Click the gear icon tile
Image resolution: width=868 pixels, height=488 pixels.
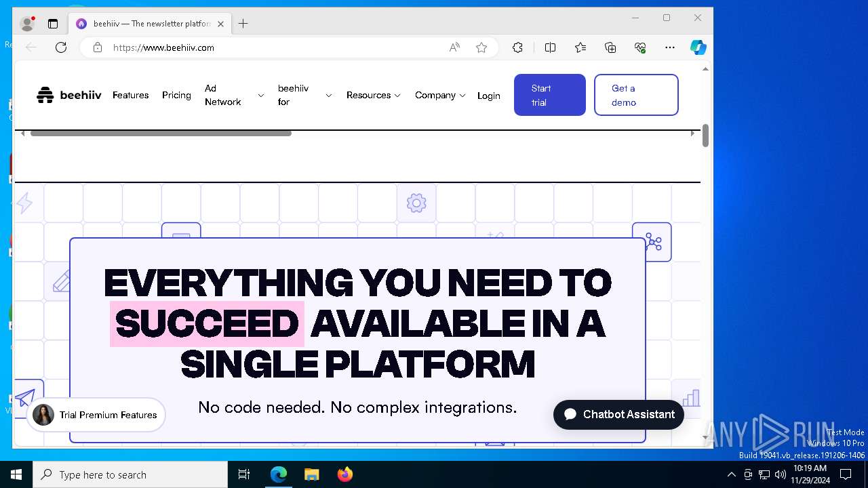click(x=416, y=202)
